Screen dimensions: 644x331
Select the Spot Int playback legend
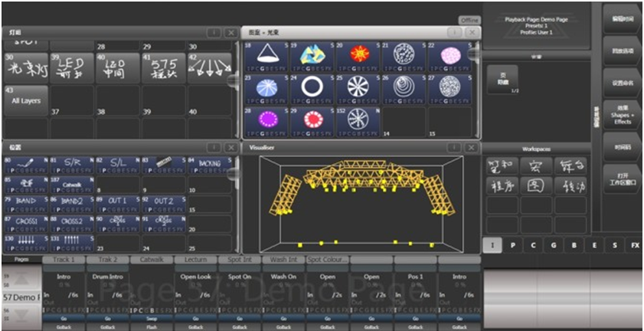(x=240, y=260)
